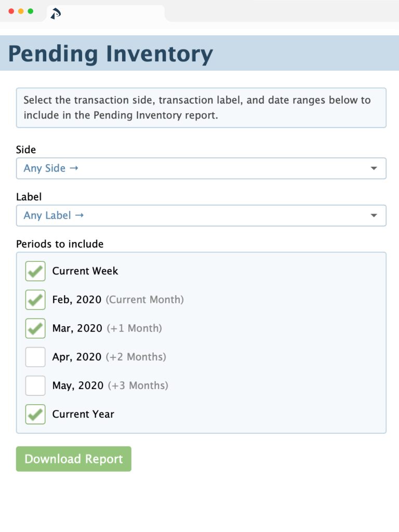This screenshot has height=532, width=399.
Task: Click the chevron arrow on the Side dropdown
Action: point(374,168)
